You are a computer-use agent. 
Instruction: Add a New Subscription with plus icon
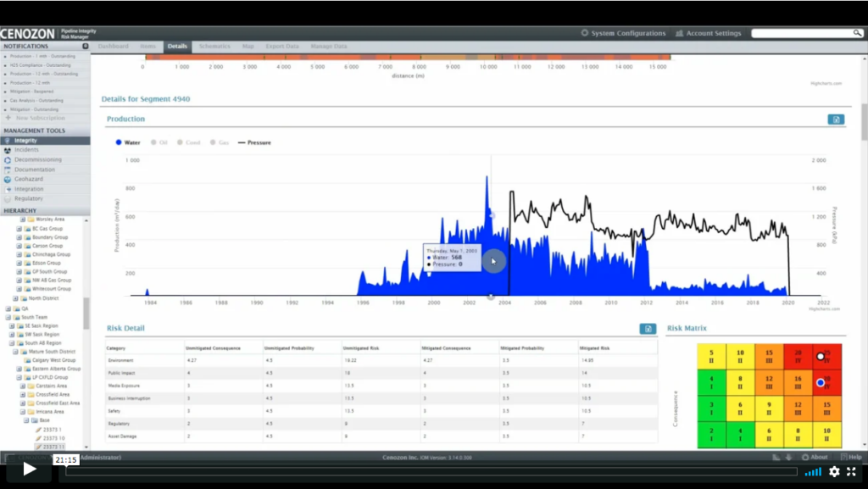click(x=36, y=118)
